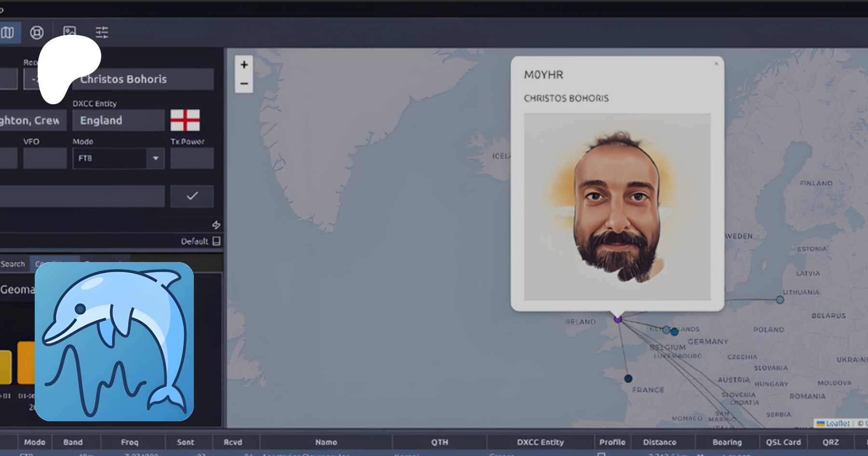Confirm entry with the checkmark button
The image size is (868, 456).
pos(192,196)
